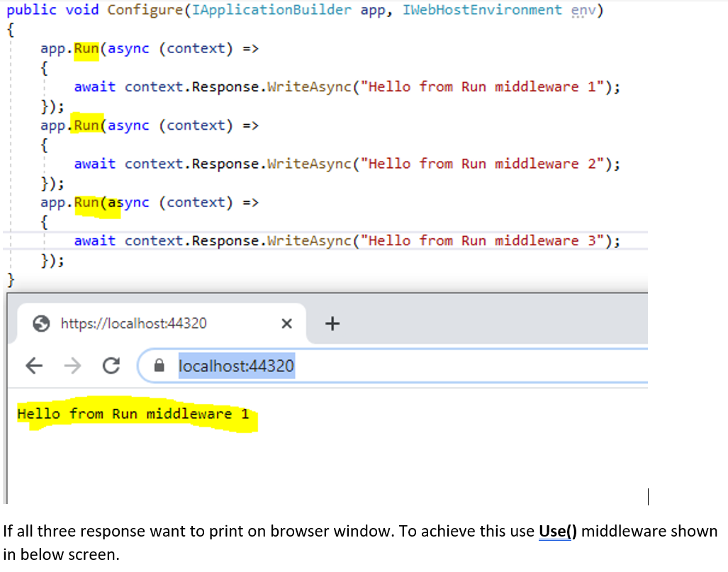This screenshot has width=728, height=572.
Task: Click the IApplicationBuilder type in the method signature
Action: pos(269,9)
